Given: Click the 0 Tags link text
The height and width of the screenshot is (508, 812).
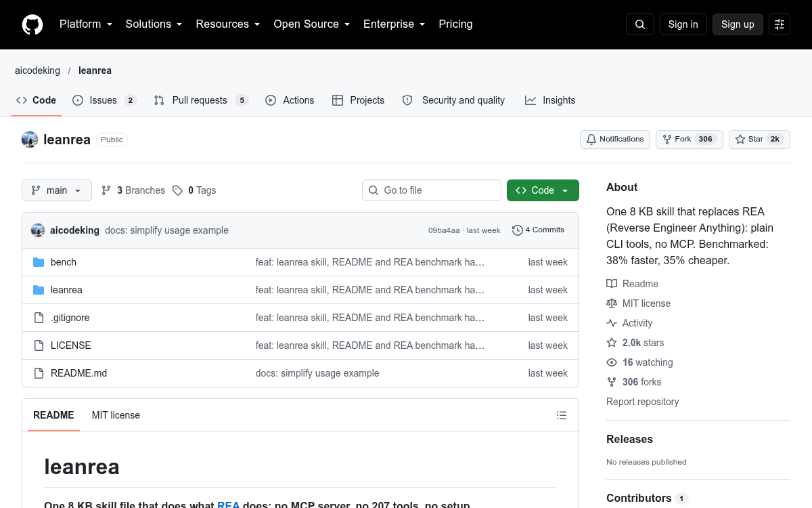Looking at the screenshot, I should point(202,190).
